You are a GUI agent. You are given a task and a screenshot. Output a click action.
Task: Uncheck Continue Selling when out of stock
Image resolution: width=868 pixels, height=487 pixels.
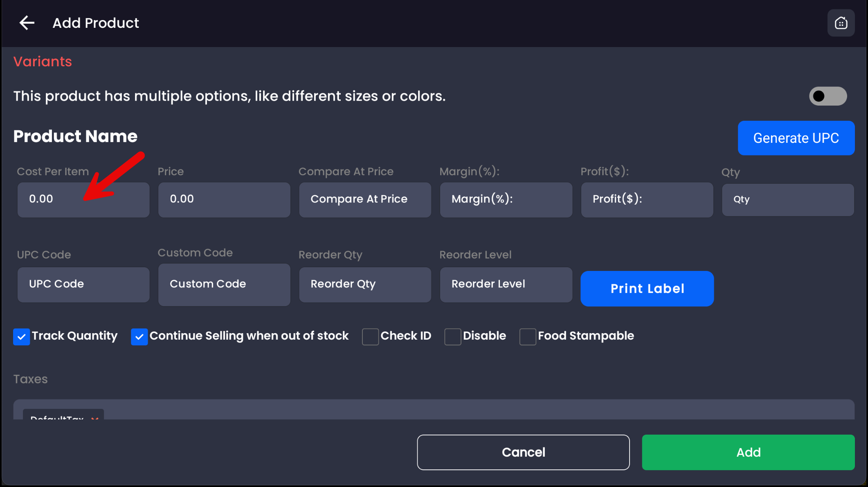click(x=139, y=337)
